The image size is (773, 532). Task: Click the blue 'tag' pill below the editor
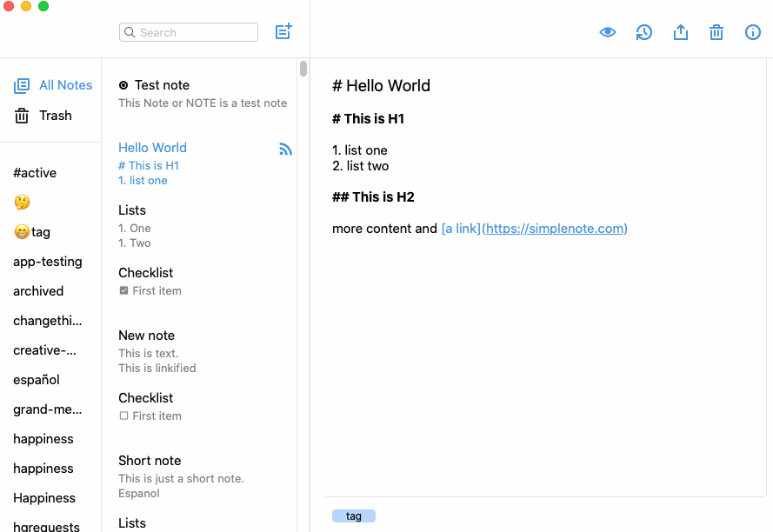354,515
